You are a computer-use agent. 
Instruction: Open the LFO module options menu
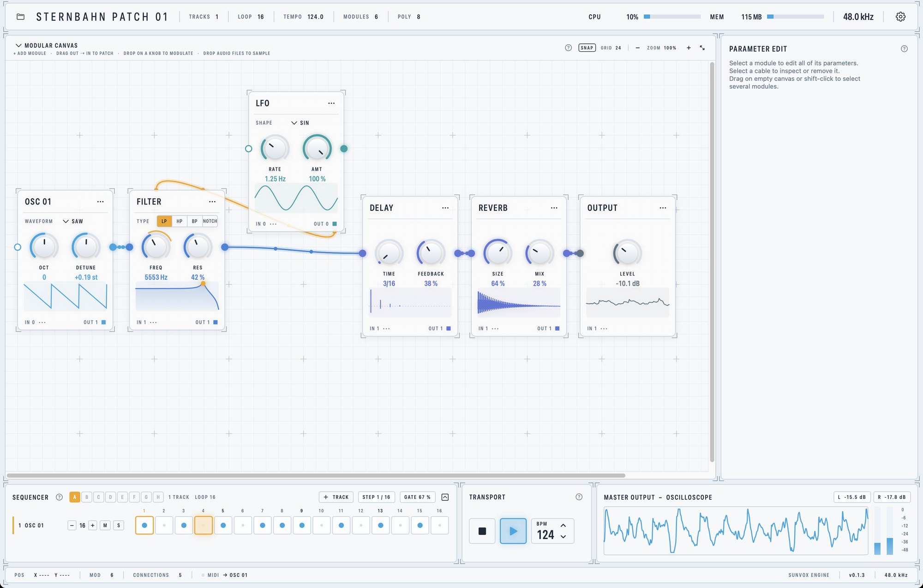[x=331, y=103]
